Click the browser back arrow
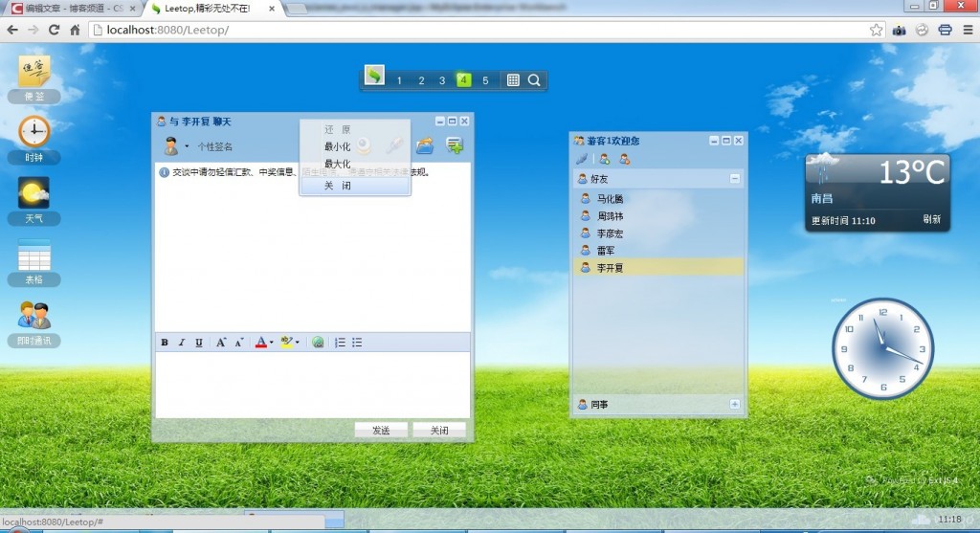Image resolution: width=980 pixels, height=533 pixels. point(12,30)
